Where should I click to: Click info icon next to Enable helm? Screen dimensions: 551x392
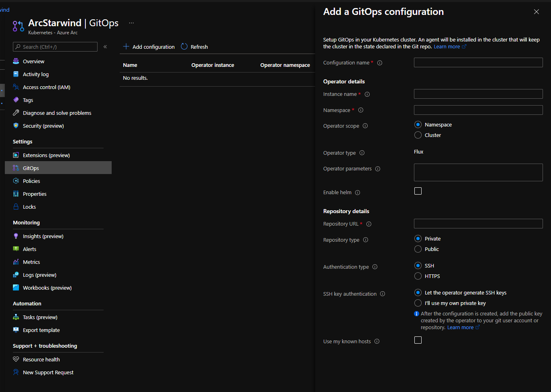(358, 193)
